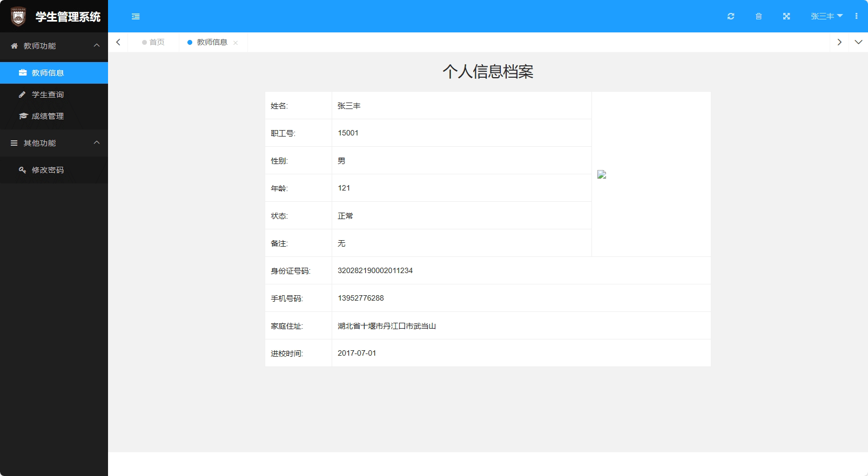This screenshot has width=868, height=476.
Task: Click the remarks value 无
Action: [341, 243]
